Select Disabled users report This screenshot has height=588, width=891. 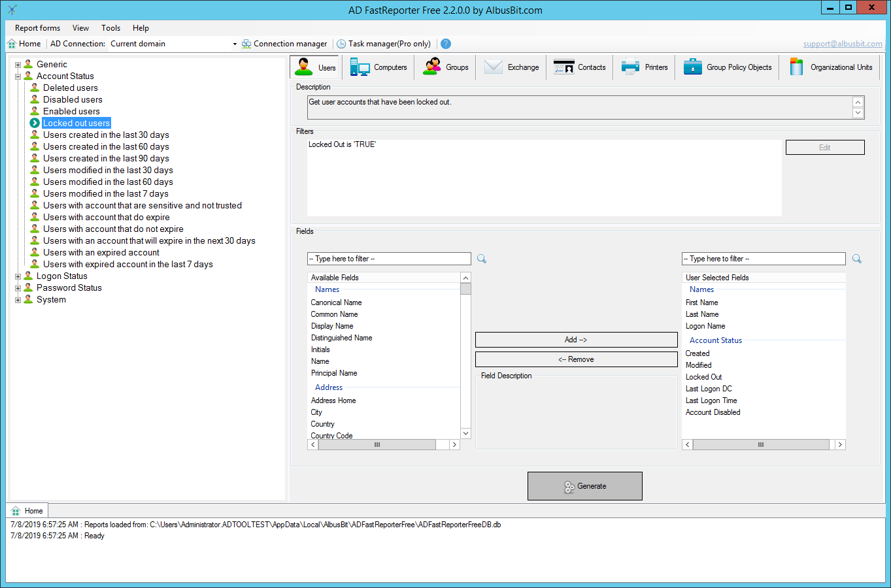click(x=73, y=100)
